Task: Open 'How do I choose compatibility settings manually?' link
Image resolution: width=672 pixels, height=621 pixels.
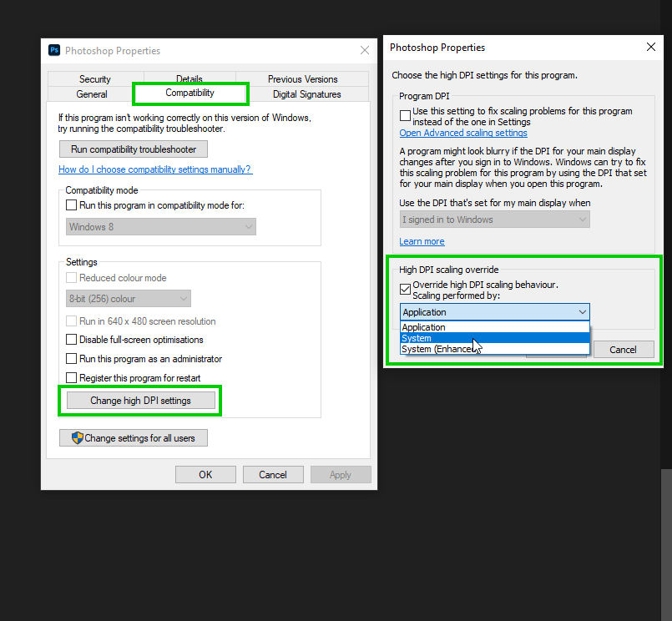Action: (155, 169)
